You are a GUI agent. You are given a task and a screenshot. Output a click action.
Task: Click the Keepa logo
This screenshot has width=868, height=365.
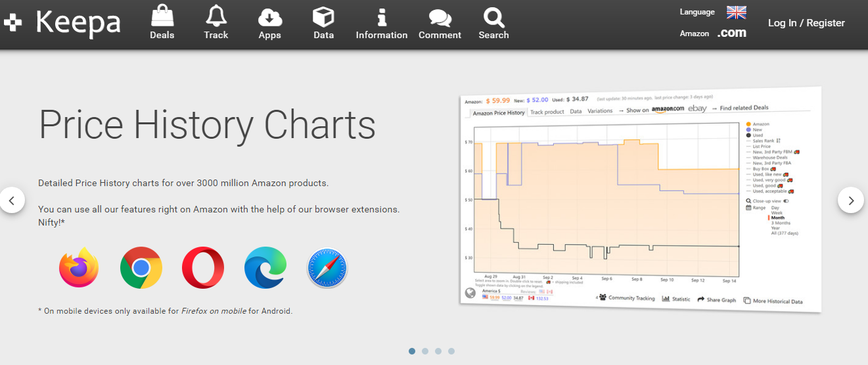pos(62,22)
